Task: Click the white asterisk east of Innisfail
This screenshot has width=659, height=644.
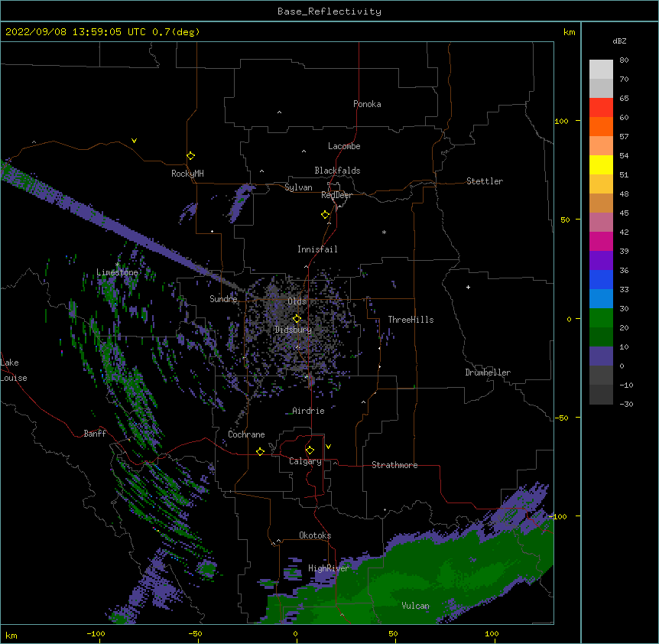Action: 384,232
